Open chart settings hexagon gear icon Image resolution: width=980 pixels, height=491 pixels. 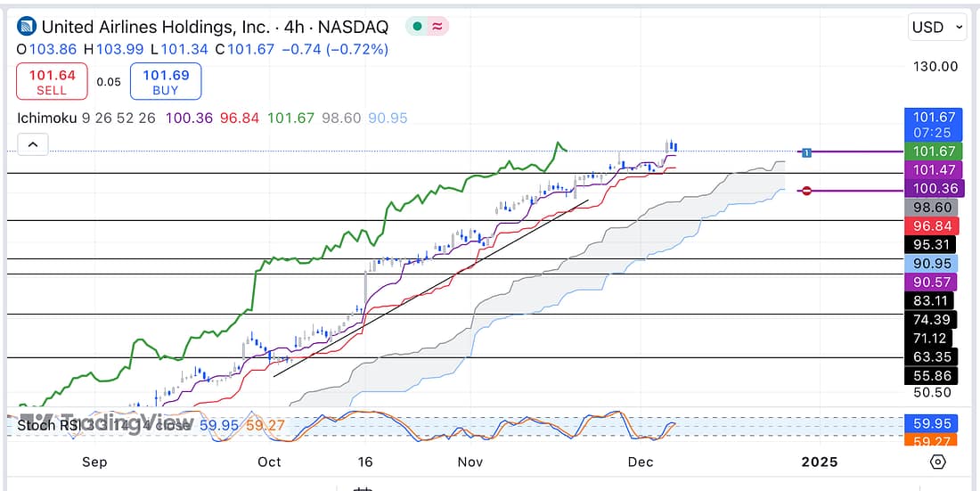937,462
